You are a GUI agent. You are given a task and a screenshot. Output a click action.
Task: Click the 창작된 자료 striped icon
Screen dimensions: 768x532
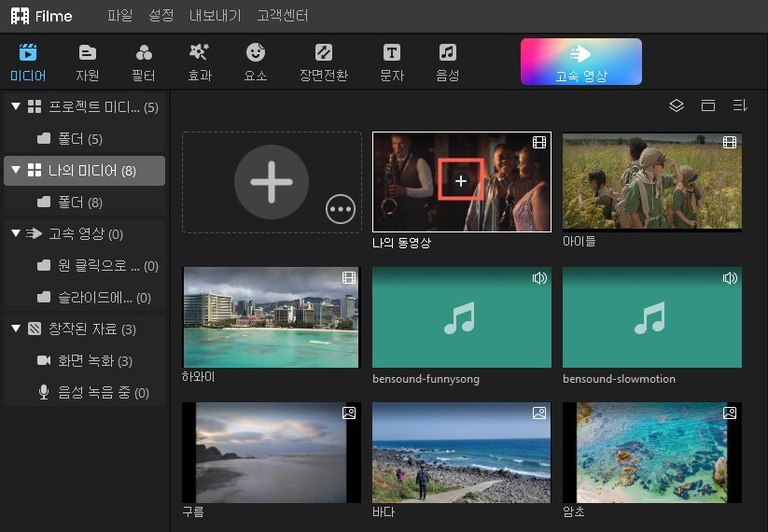pos(35,329)
